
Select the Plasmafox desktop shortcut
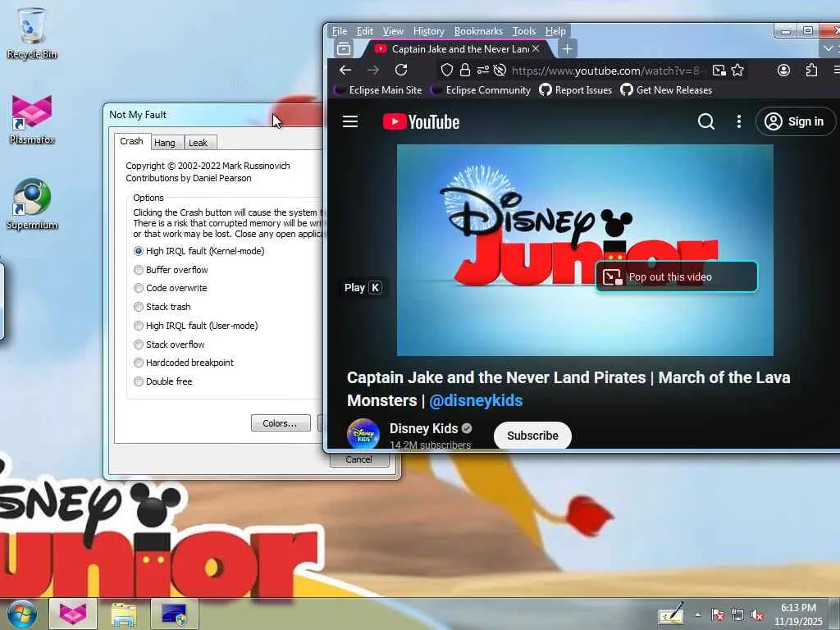coord(32,120)
